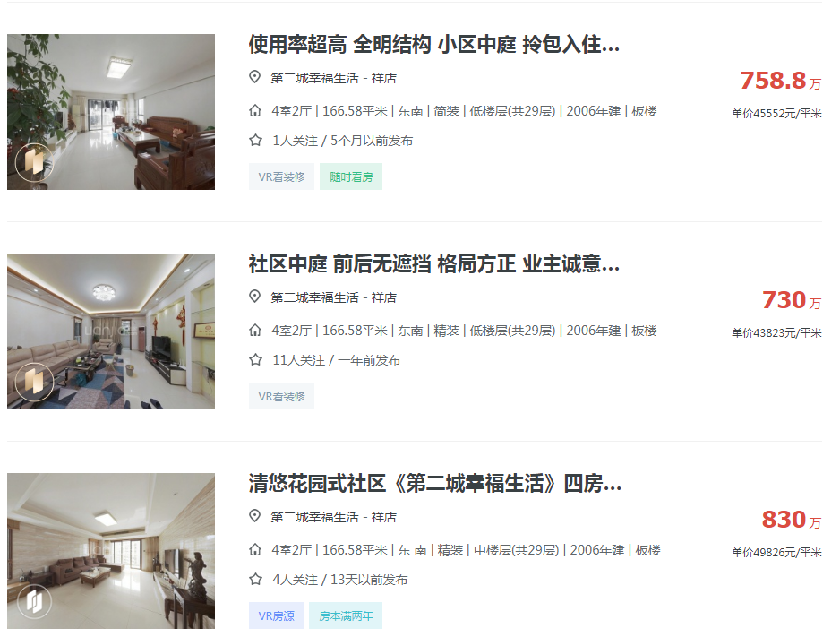Click the VR房源 tag

276,616
